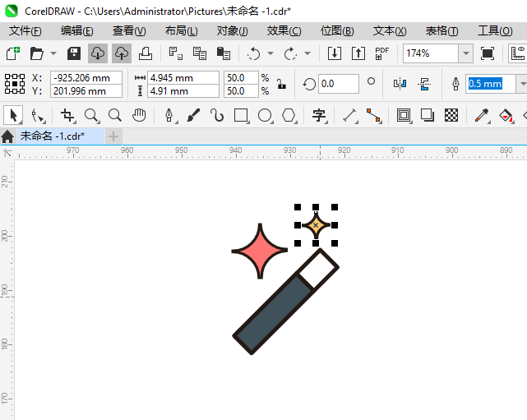Click the X position field
Screen dimensions: 527x420
click(86, 78)
